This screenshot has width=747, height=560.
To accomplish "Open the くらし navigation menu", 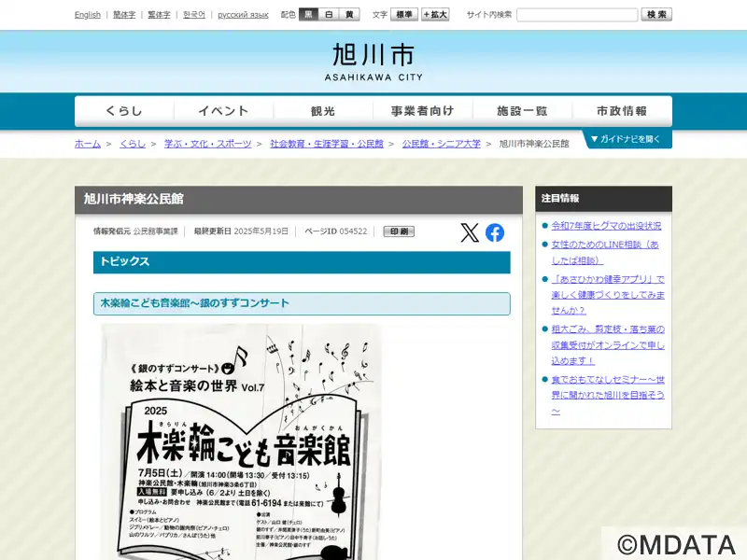I will point(124,111).
